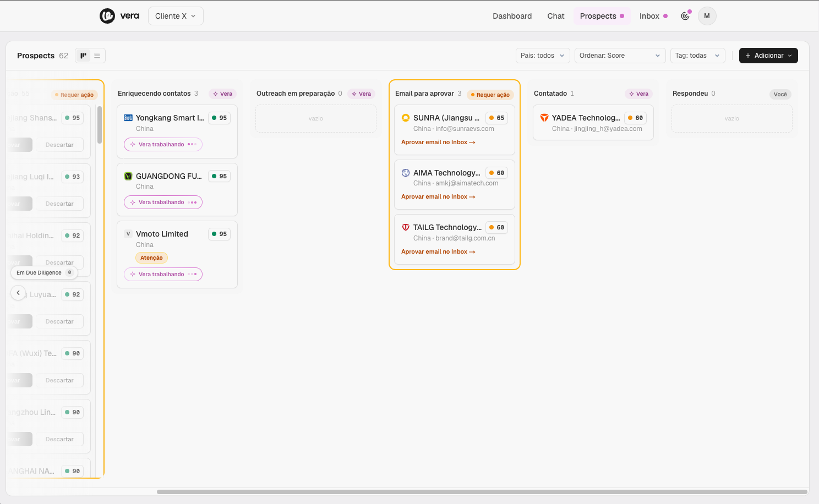Screen dimensions: 819x504
Task: Click the Vera badge in Contatado header
Action: click(638, 94)
